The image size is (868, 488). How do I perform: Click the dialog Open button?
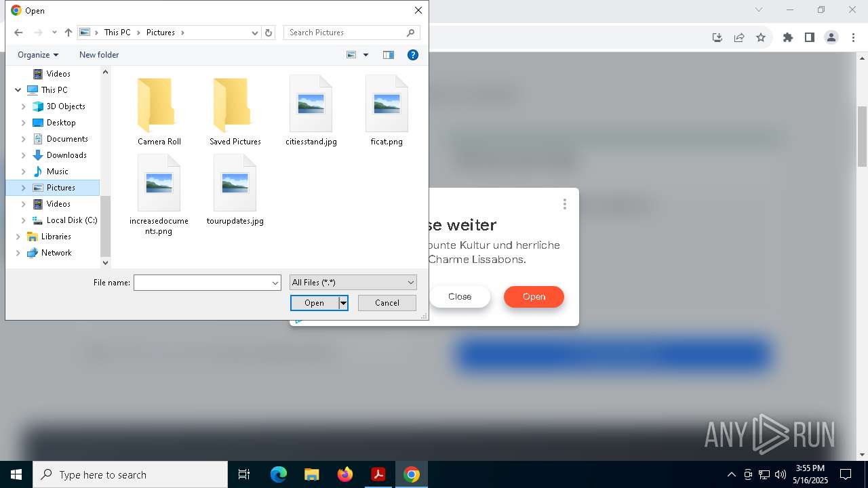315,303
